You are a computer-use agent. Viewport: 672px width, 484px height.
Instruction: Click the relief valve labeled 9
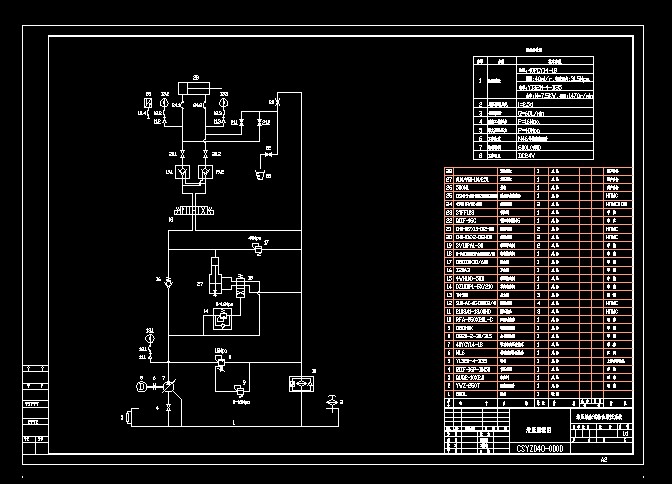click(239, 390)
